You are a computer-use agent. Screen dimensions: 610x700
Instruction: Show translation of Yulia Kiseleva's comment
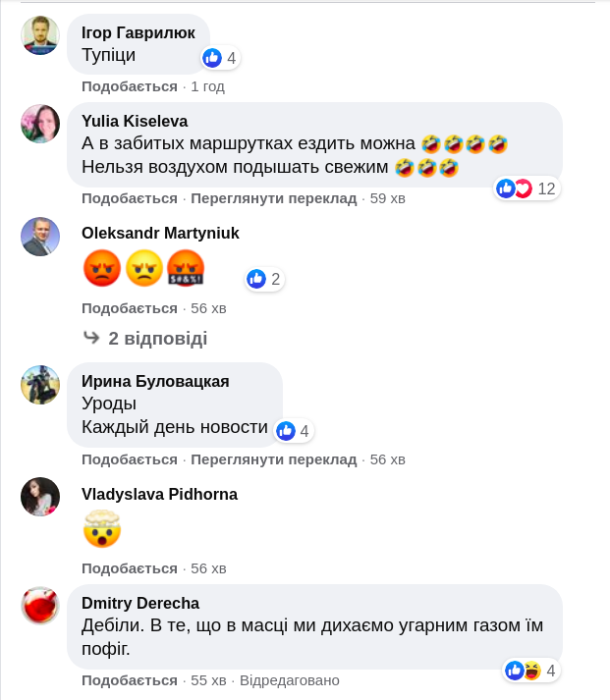(x=274, y=198)
